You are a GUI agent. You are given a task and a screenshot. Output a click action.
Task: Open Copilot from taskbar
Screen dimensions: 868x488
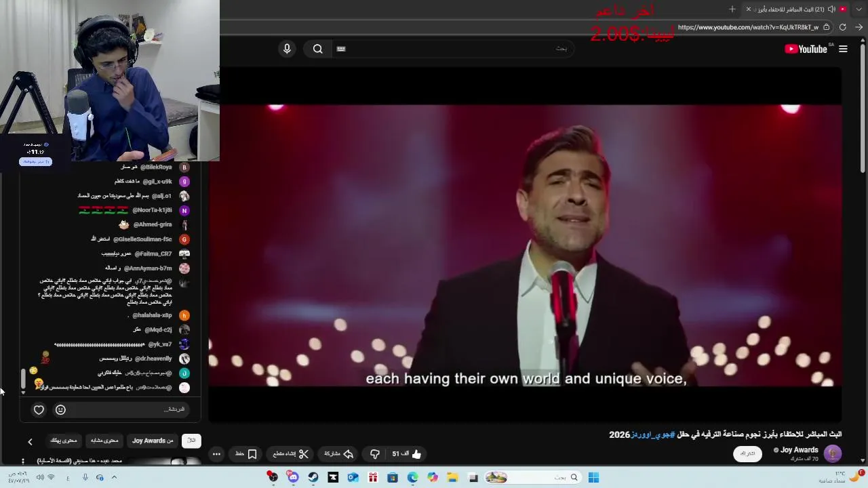[433, 478]
